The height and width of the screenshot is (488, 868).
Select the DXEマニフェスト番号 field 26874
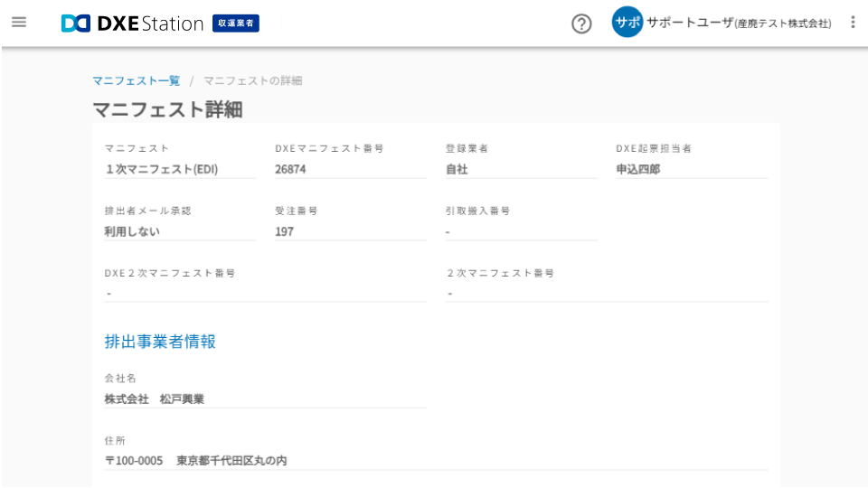[x=350, y=169]
